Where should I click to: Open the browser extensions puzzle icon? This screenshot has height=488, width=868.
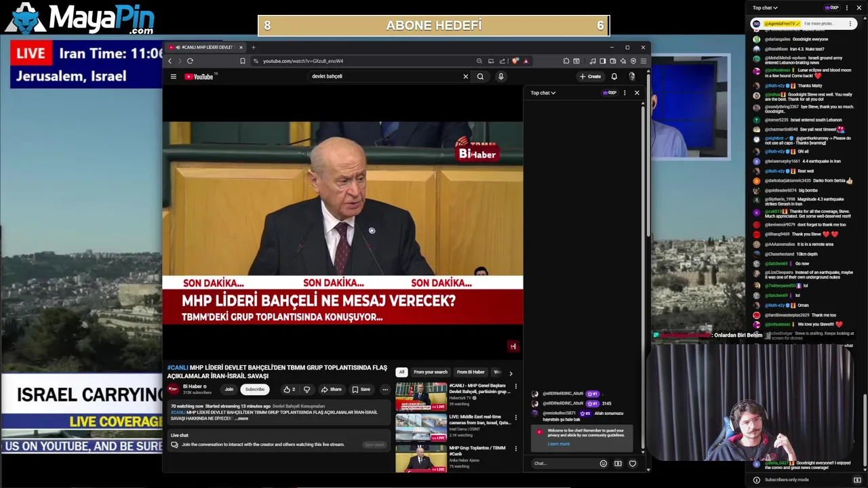(566, 61)
